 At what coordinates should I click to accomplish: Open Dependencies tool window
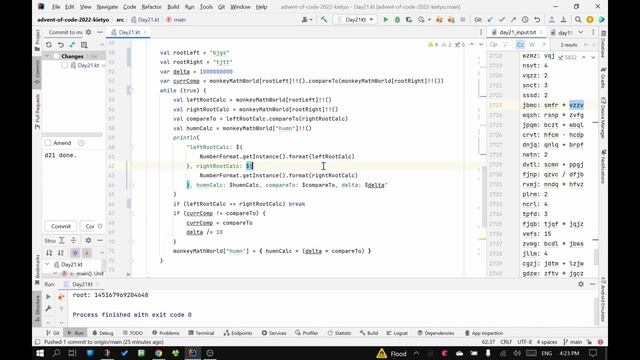(436, 333)
